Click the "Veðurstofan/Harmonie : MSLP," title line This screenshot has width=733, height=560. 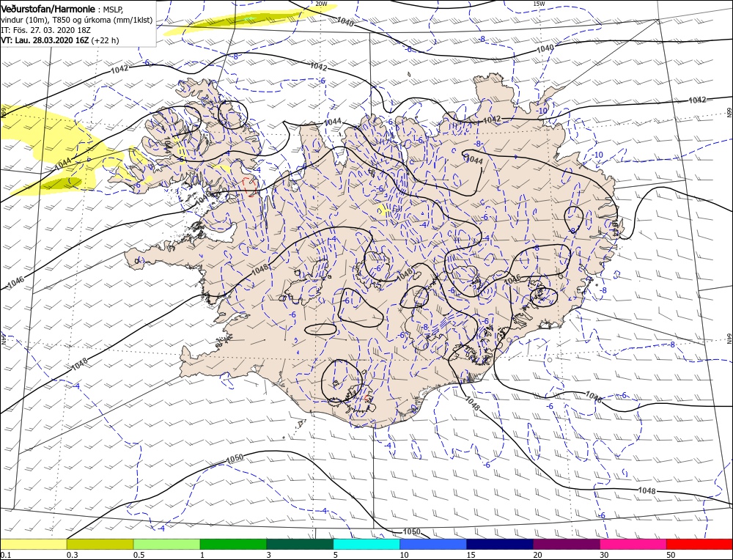[x=63, y=10]
